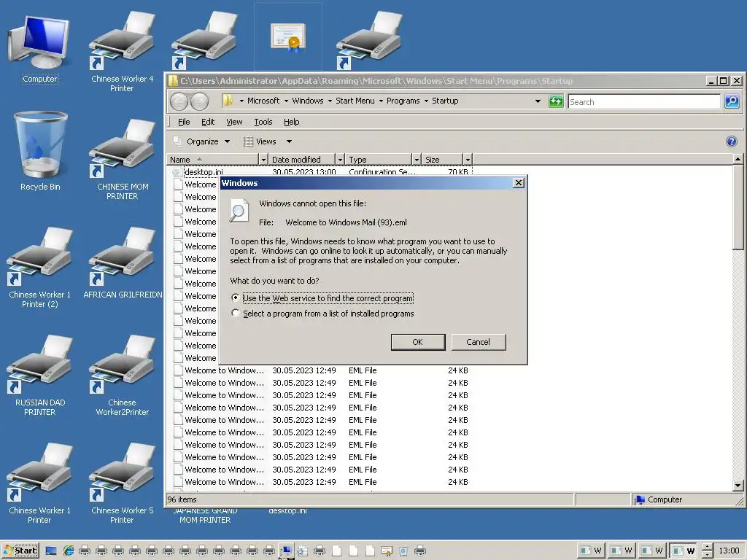Viewport: 747px width, 560px height.
Task: Select CHINESE MOM PRINTER shortcut
Action: pyautogui.click(x=122, y=160)
